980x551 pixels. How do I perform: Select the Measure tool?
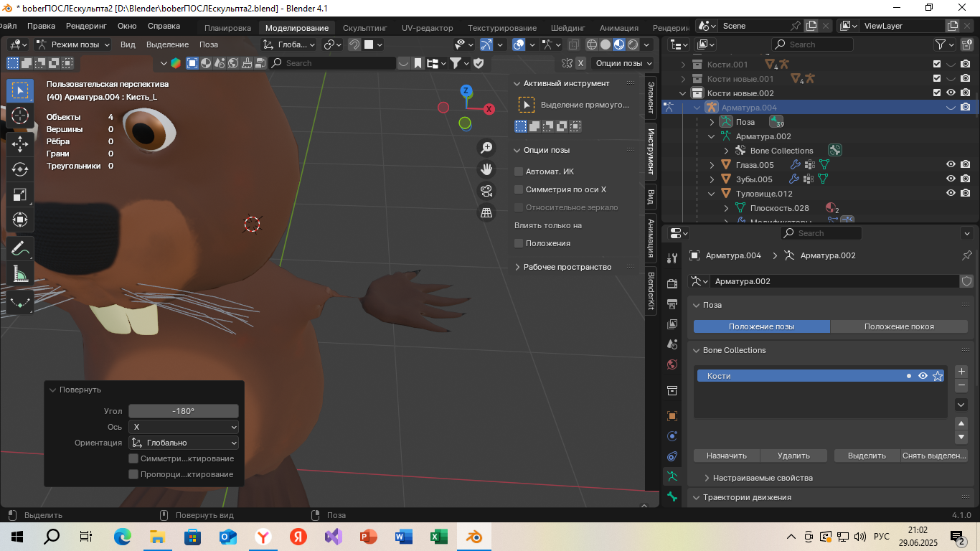pyautogui.click(x=20, y=273)
